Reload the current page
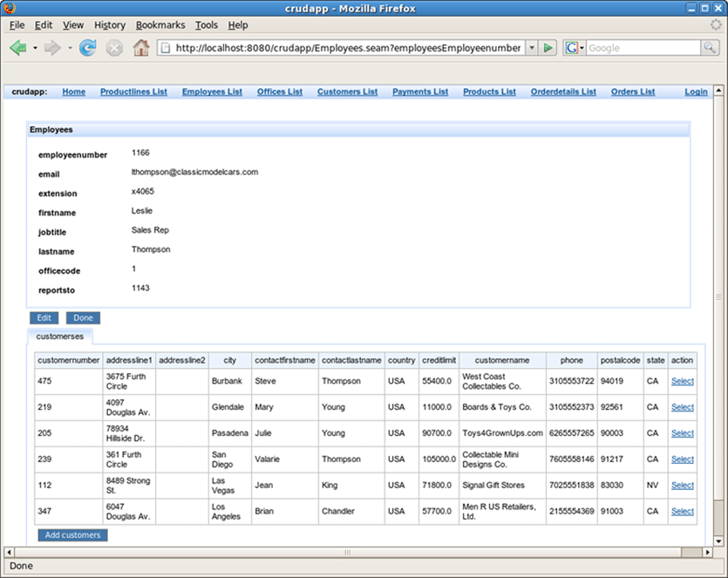 [x=87, y=48]
